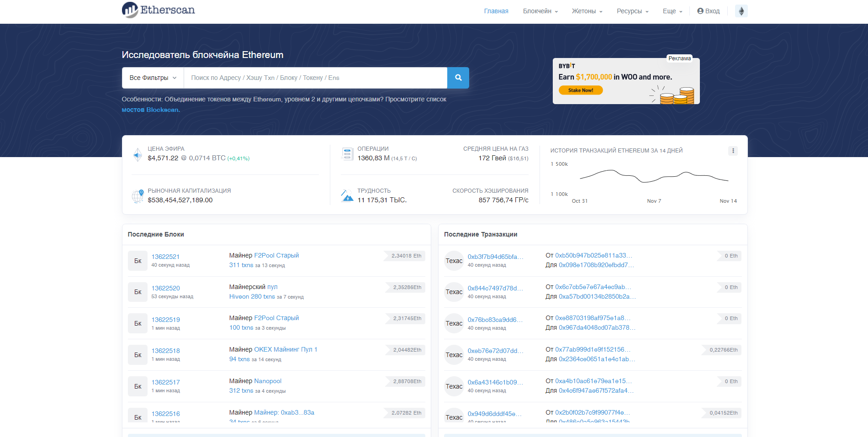The height and width of the screenshot is (437, 868).
Task: Open sender address 0x77ab999d1e9f152156
Action: point(593,349)
